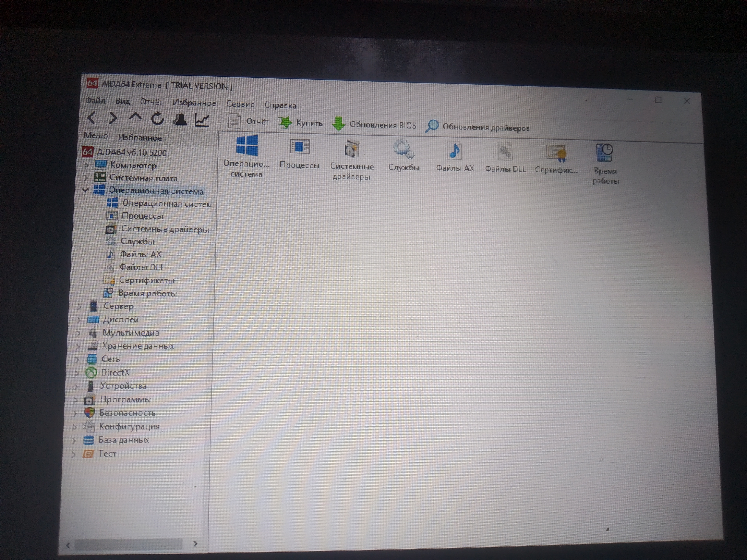Expand the Компьютер tree node
This screenshot has height=560, width=747.
[x=86, y=165]
